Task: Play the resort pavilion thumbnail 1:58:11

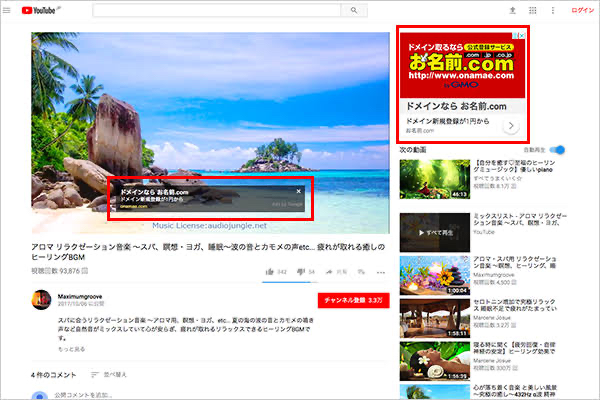Action: coord(435,318)
